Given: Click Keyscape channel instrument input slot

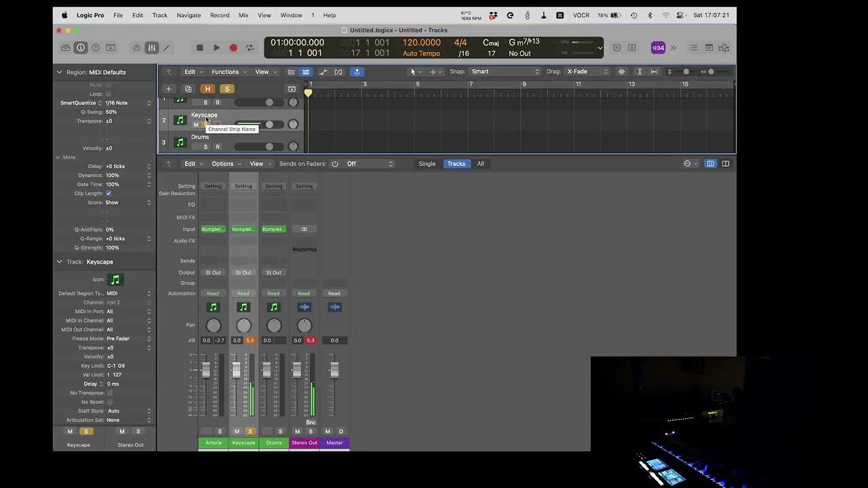Looking at the screenshot, I should pyautogui.click(x=243, y=229).
